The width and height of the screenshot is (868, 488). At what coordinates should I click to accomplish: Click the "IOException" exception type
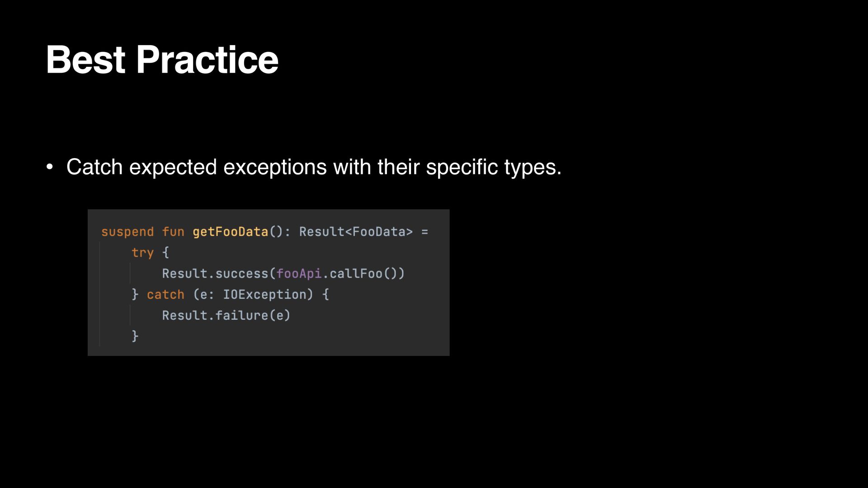coord(264,295)
